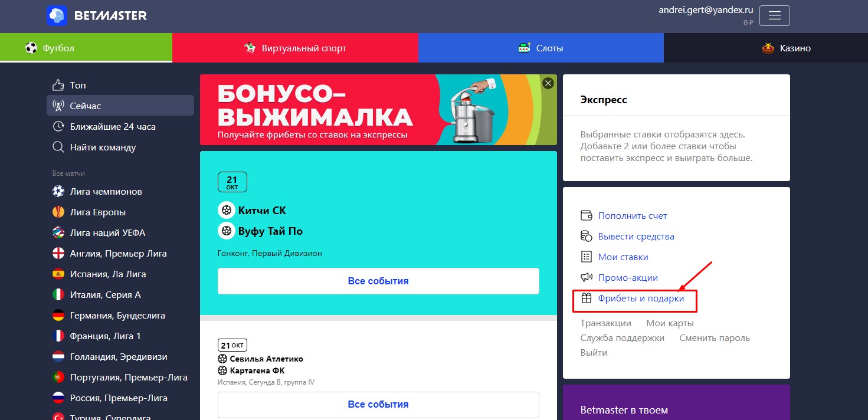Image resolution: width=868 pixels, height=420 pixels.
Task: Click the Бонусо-выжималка promo banner
Action: 378,110
